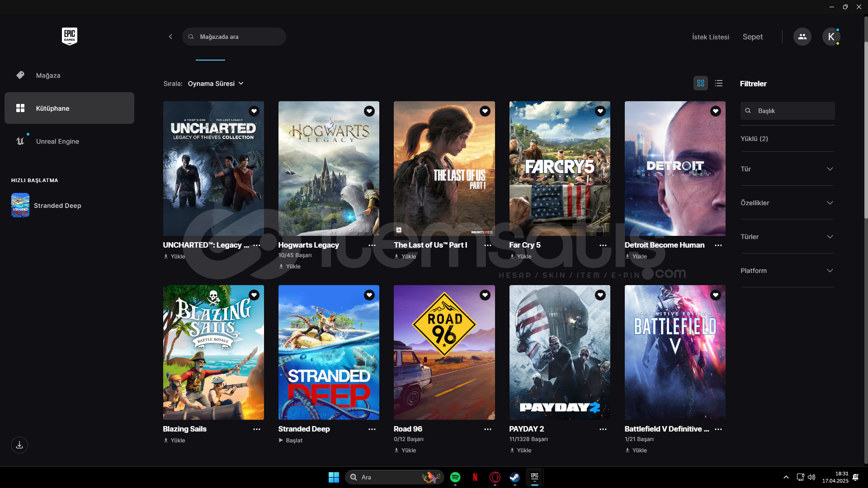868x488 pixels.
Task: Toggle favorite heart on Far Cry 5 cover
Action: click(600, 111)
